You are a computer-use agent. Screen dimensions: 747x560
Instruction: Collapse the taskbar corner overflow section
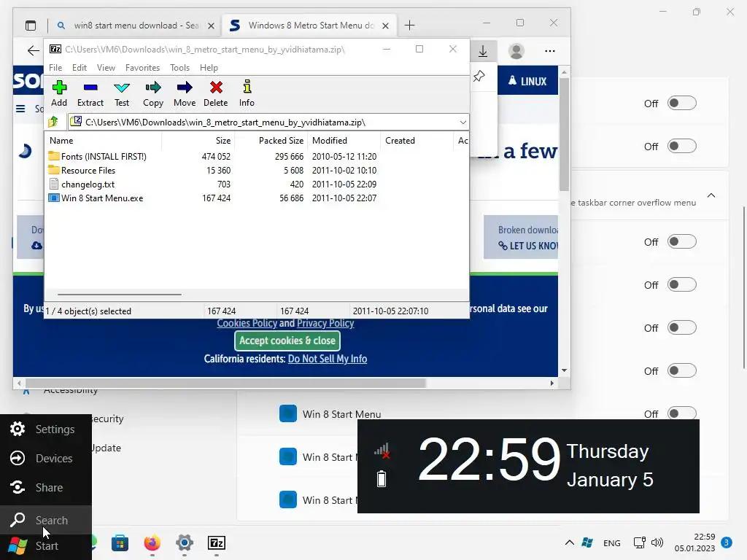tap(711, 195)
